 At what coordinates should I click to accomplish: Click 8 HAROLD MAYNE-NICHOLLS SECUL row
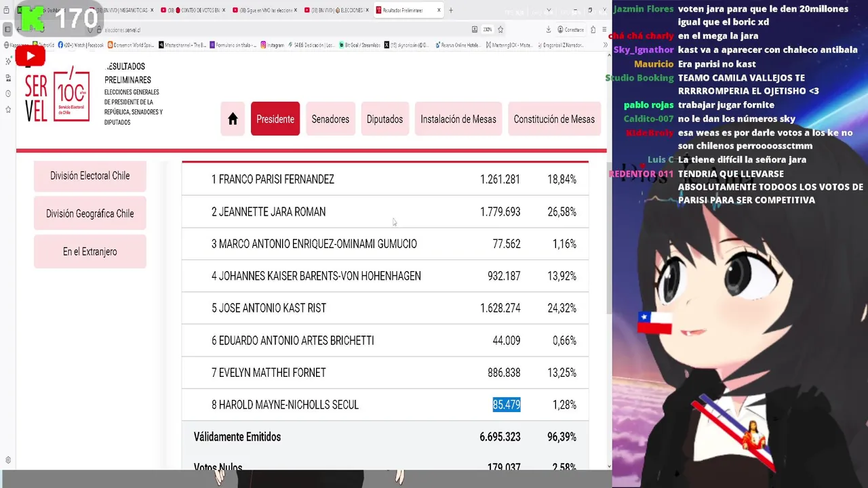coord(385,405)
